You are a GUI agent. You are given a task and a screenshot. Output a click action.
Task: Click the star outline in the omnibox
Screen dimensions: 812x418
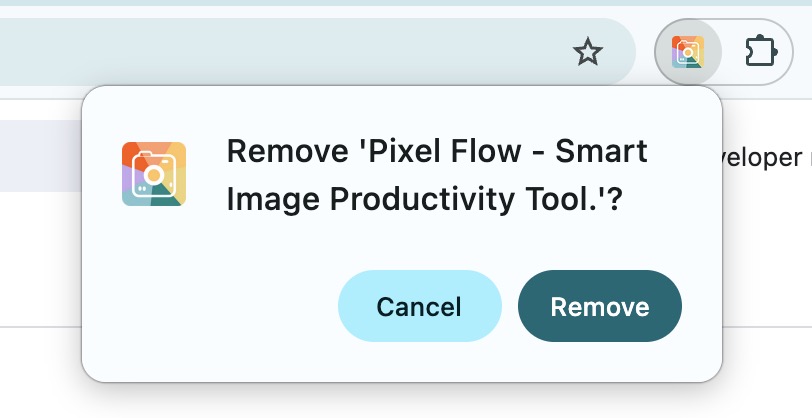point(588,52)
